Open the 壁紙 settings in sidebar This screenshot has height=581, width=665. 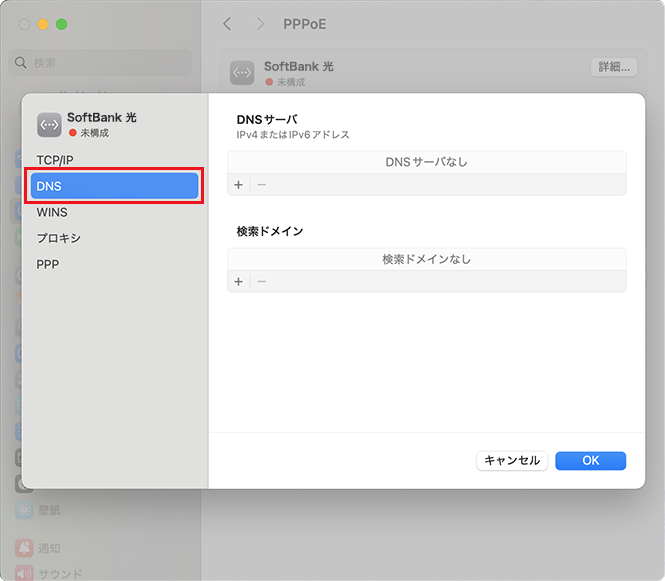[x=48, y=510]
